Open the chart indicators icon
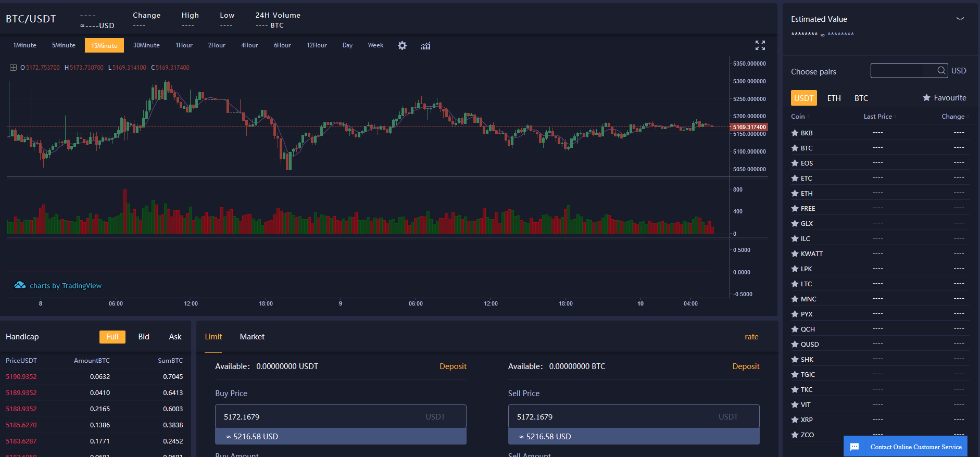Screen dimensions: 980x457 (425, 46)
